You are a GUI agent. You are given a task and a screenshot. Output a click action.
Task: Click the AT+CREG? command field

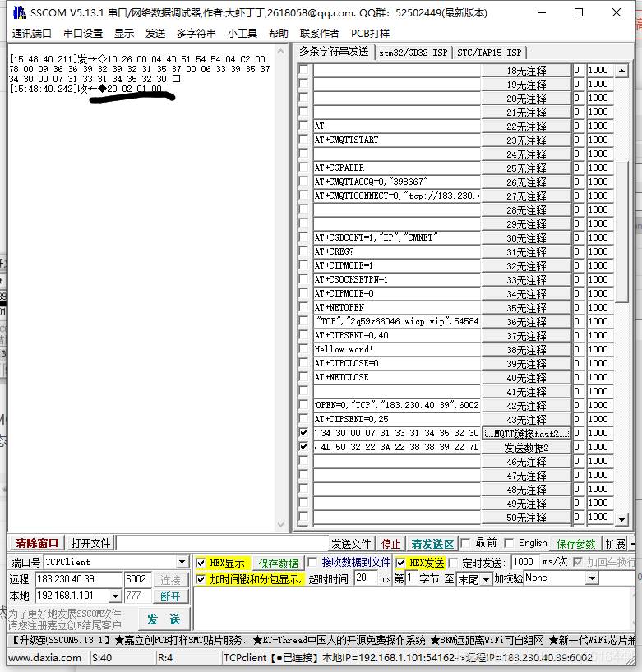(x=397, y=251)
